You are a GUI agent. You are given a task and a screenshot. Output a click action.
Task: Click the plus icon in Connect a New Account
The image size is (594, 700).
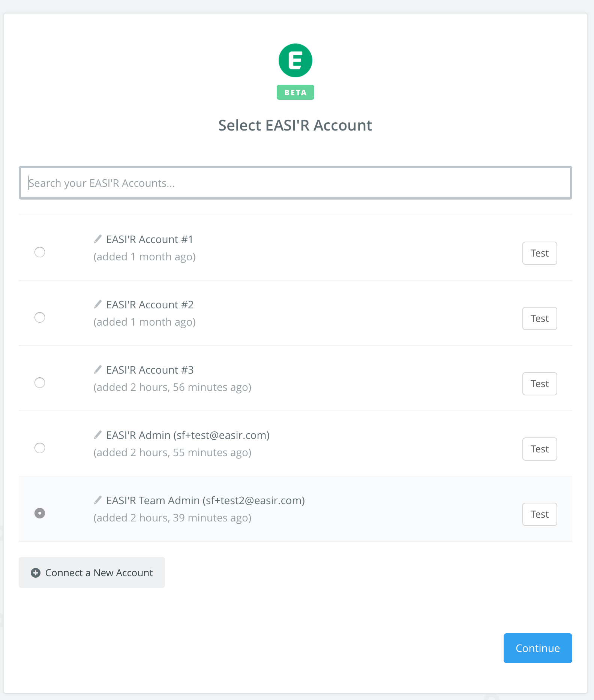pyautogui.click(x=35, y=573)
